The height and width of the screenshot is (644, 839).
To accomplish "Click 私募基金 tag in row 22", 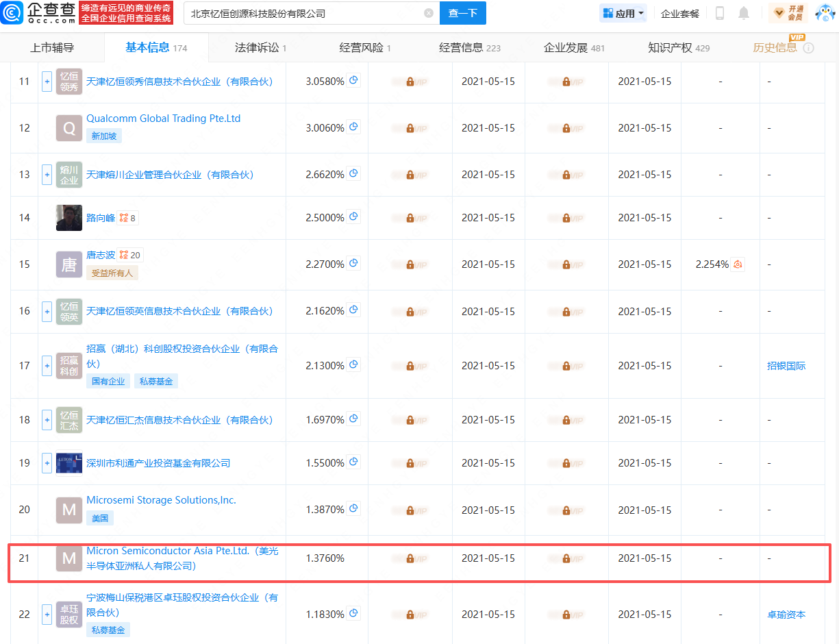I will coord(108,630).
